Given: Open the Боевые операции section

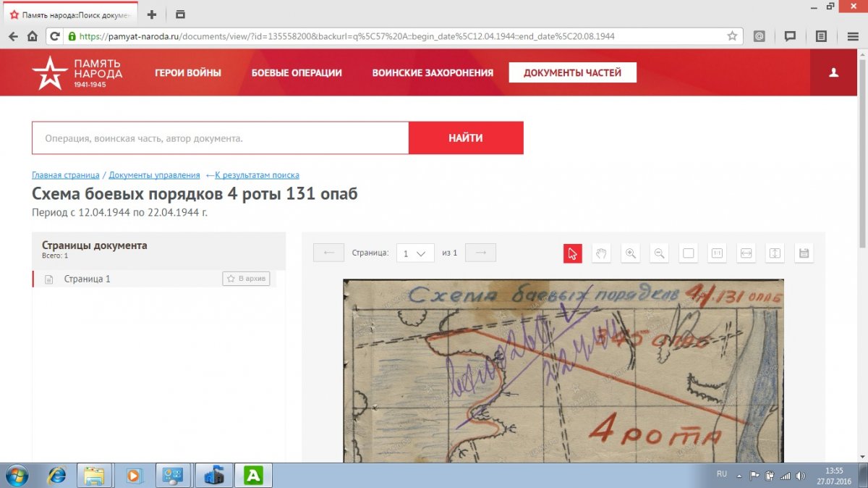Looking at the screenshot, I should [x=297, y=72].
